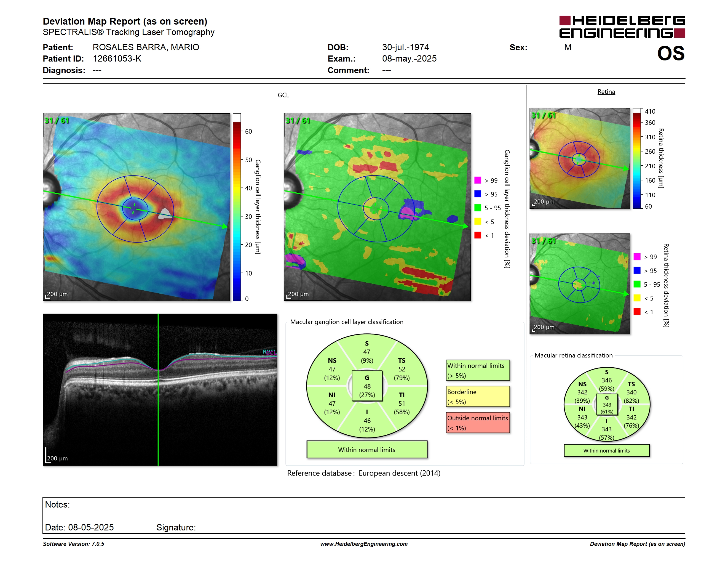
Task: Click the GCL deviation map image
Action: click(x=377, y=207)
